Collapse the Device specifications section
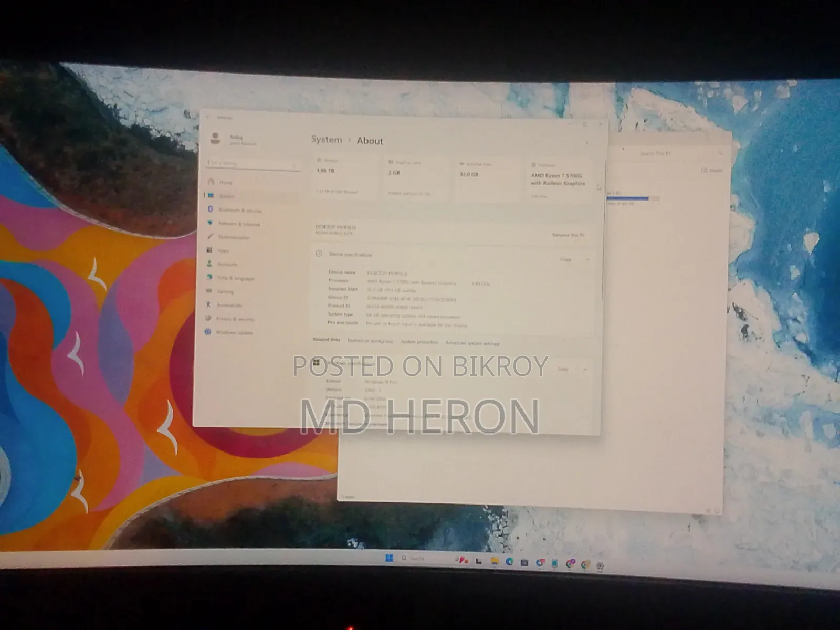The height and width of the screenshot is (630, 840). [587, 260]
